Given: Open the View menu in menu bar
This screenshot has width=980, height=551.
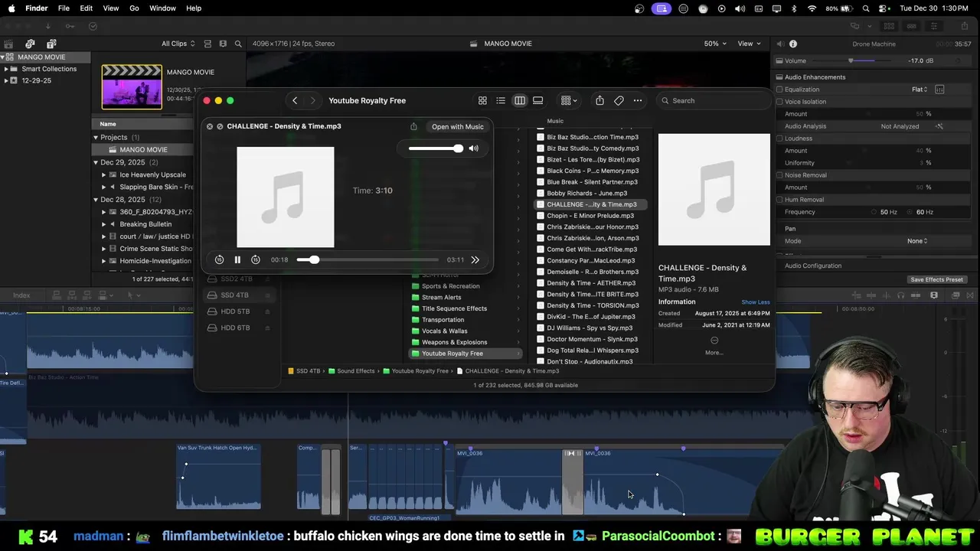Looking at the screenshot, I should click(x=111, y=8).
